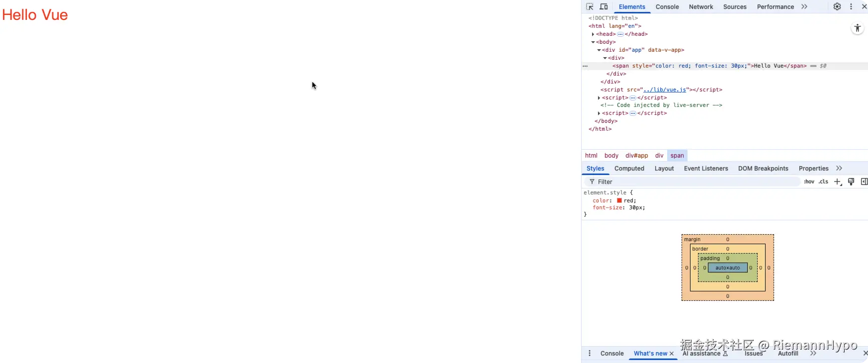Expand the first inline script node
This screenshot has height=363, width=868.
pyautogui.click(x=599, y=97)
